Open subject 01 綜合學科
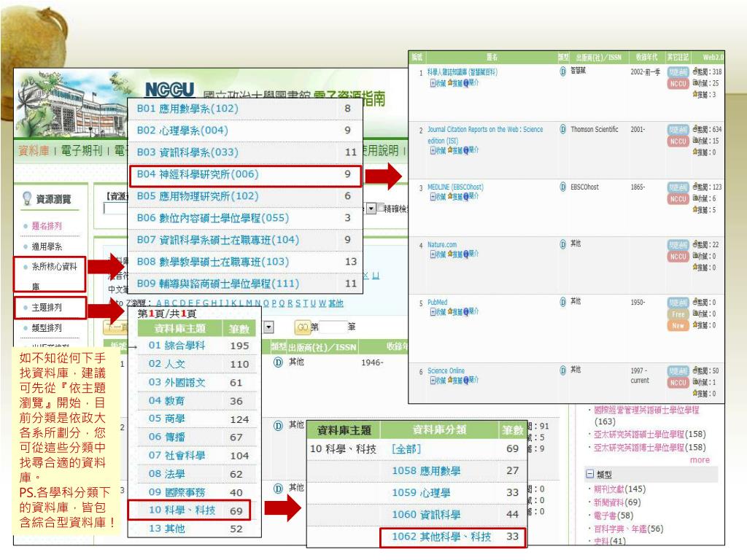This screenshot has height=560, width=747. tap(177, 346)
